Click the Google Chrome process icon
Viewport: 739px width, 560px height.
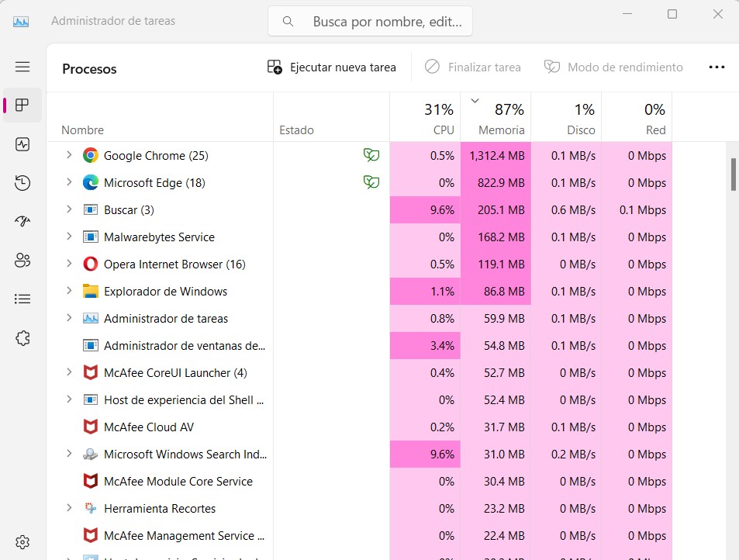[x=91, y=155]
